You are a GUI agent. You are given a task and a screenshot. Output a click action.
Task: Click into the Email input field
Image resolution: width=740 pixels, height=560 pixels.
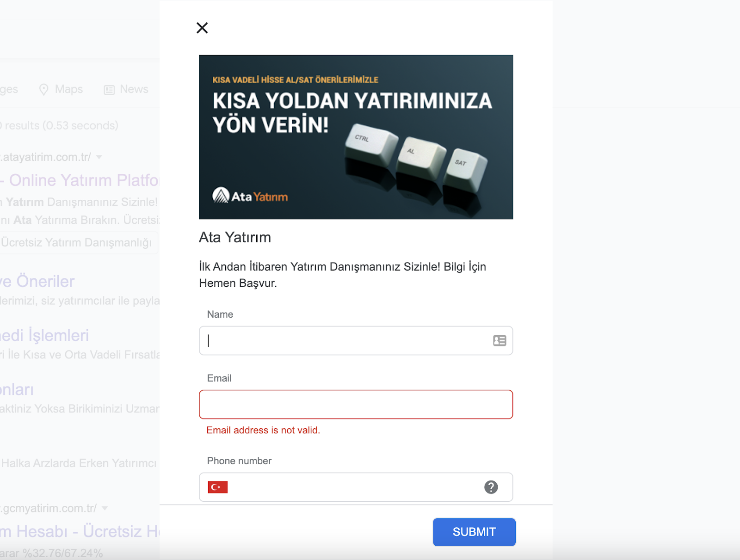pos(356,405)
